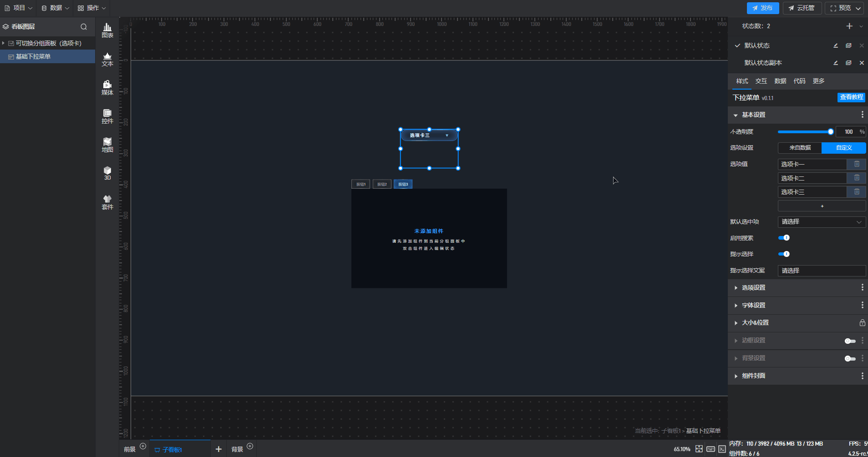Open the 图表 chart components panel
Screen dimensions: 868x457
[107, 30]
